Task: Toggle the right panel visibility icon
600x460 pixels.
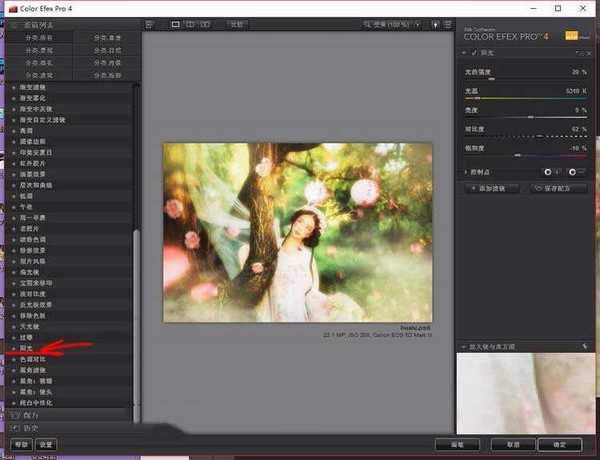Action: point(446,24)
